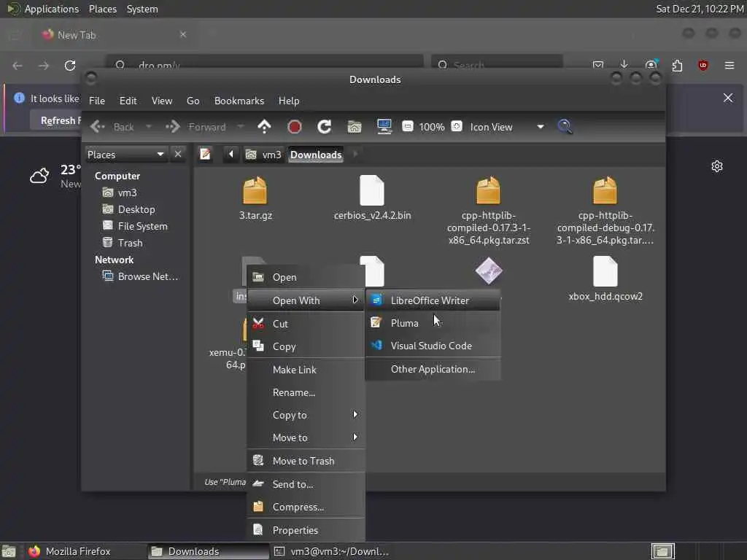Image resolution: width=747 pixels, height=560 pixels.
Task: Click Compress... in context menu
Action: point(306,507)
